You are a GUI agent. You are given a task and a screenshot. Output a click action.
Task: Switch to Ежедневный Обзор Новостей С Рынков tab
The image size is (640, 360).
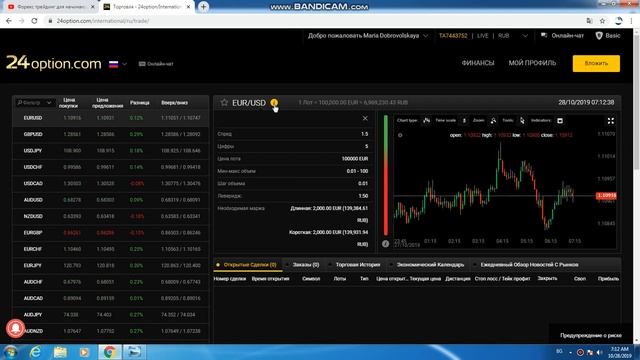click(529, 265)
